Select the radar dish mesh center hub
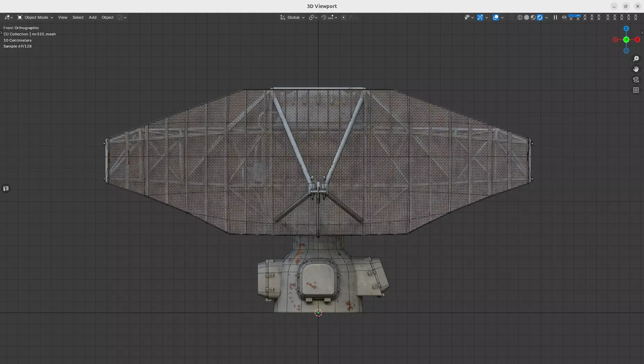Viewport: 644px width, 364px height. pyautogui.click(x=318, y=190)
